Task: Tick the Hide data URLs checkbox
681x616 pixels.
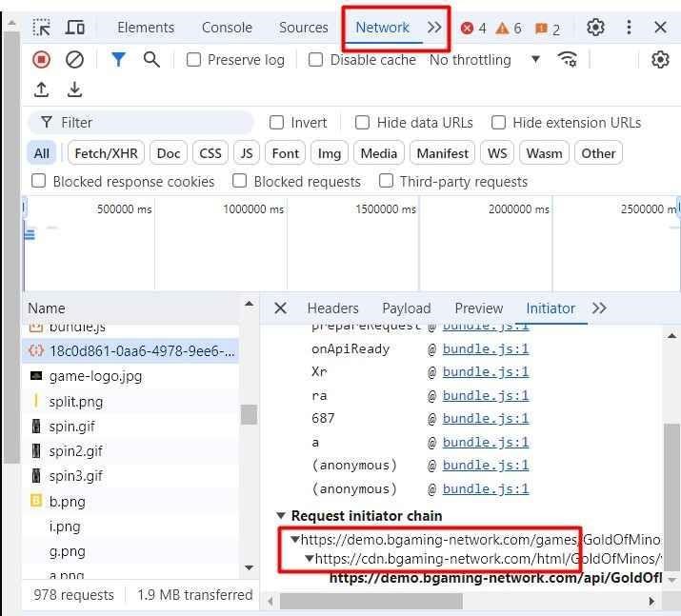Action: pyautogui.click(x=363, y=123)
